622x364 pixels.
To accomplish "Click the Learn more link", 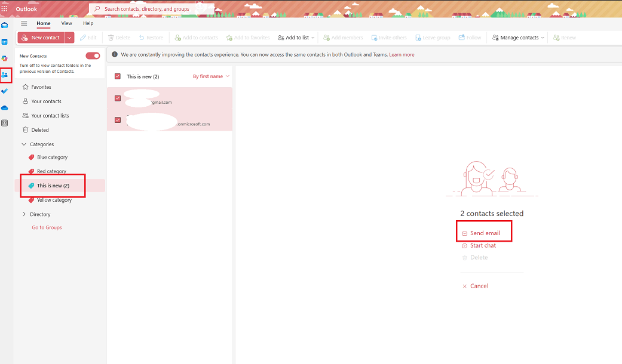I will click(402, 55).
